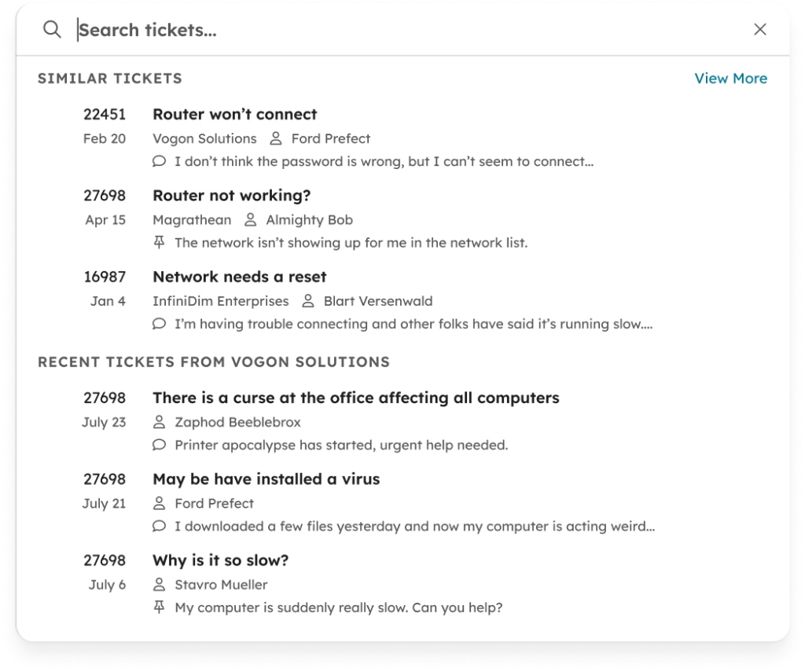Close the ticket search overlay
This screenshot has width=805, height=672.
759,29
